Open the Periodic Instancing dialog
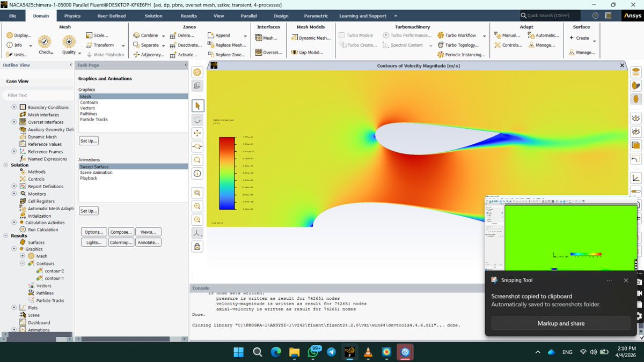This screenshot has height=362, width=644. 462,55
